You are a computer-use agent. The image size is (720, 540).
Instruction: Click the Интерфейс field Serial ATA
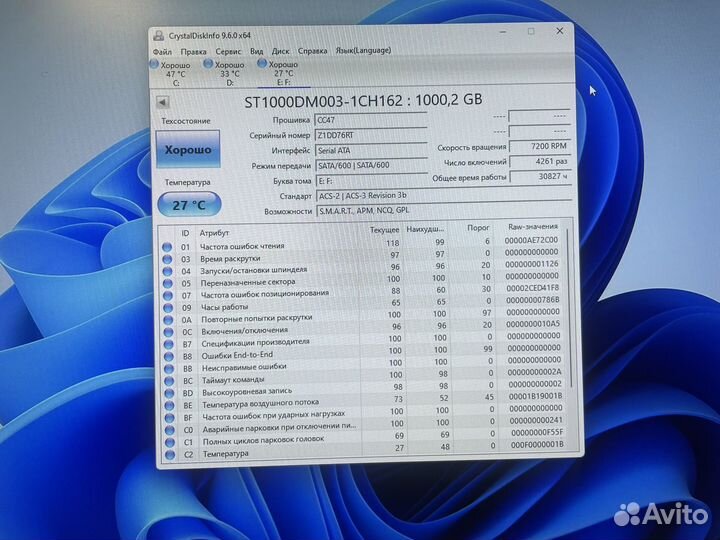point(371,150)
